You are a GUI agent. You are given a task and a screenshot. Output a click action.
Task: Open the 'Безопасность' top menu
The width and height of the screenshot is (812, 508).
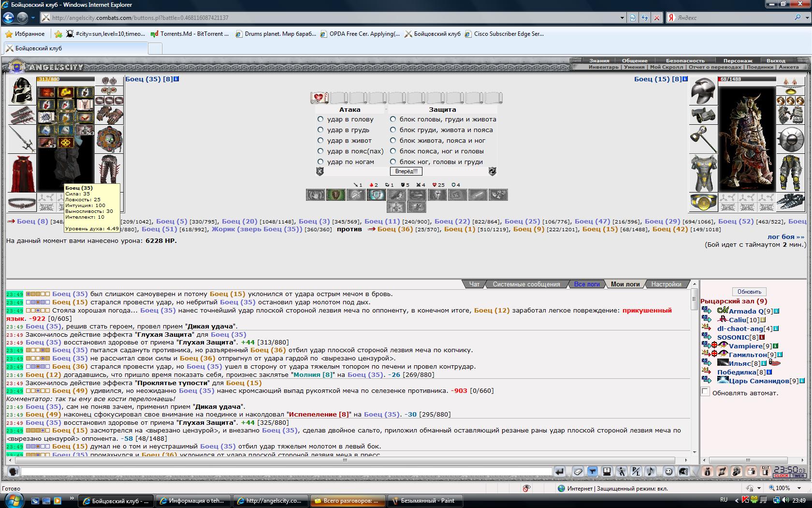pyautogui.click(x=685, y=61)
